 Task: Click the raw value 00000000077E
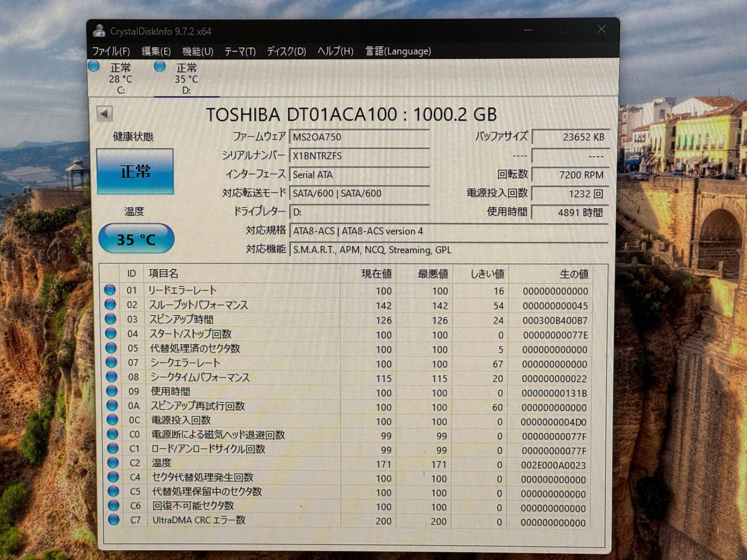click(555, 335)
